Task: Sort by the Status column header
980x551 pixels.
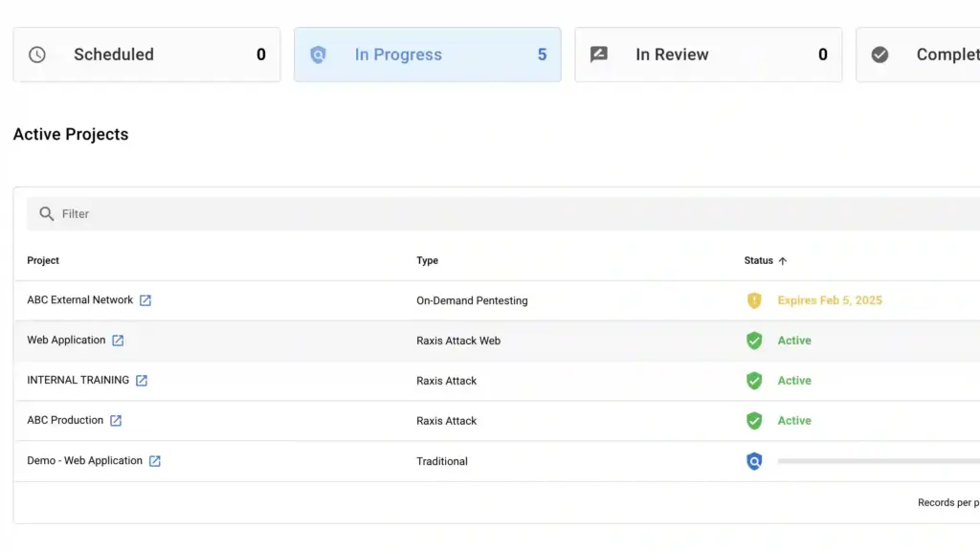Action: click(758, 260)
